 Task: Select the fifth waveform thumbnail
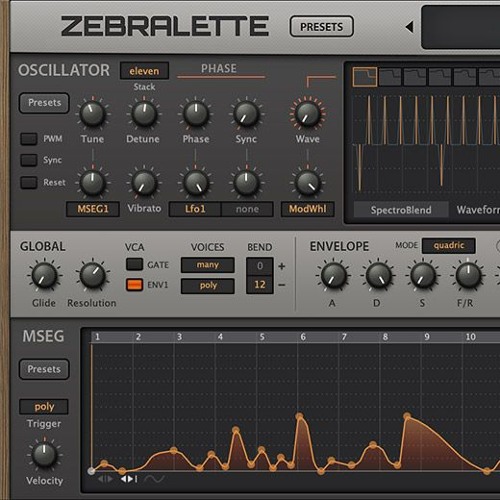(x=465, y=77)
